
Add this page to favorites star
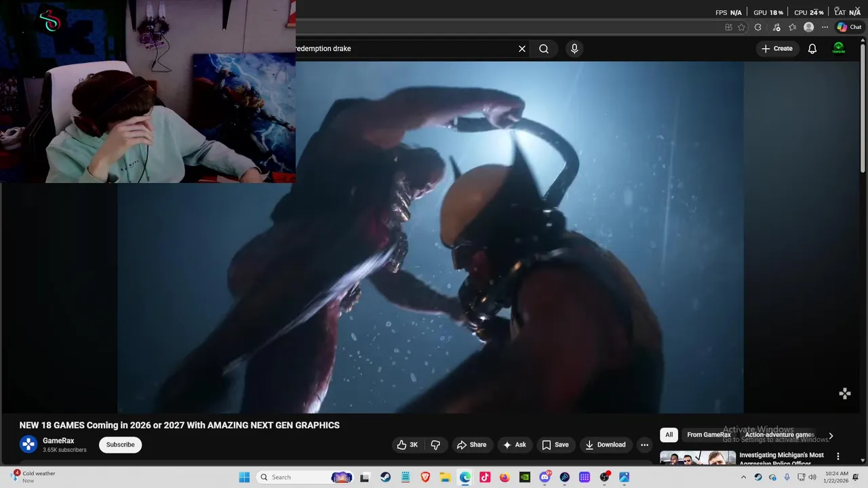pos(741,27)
